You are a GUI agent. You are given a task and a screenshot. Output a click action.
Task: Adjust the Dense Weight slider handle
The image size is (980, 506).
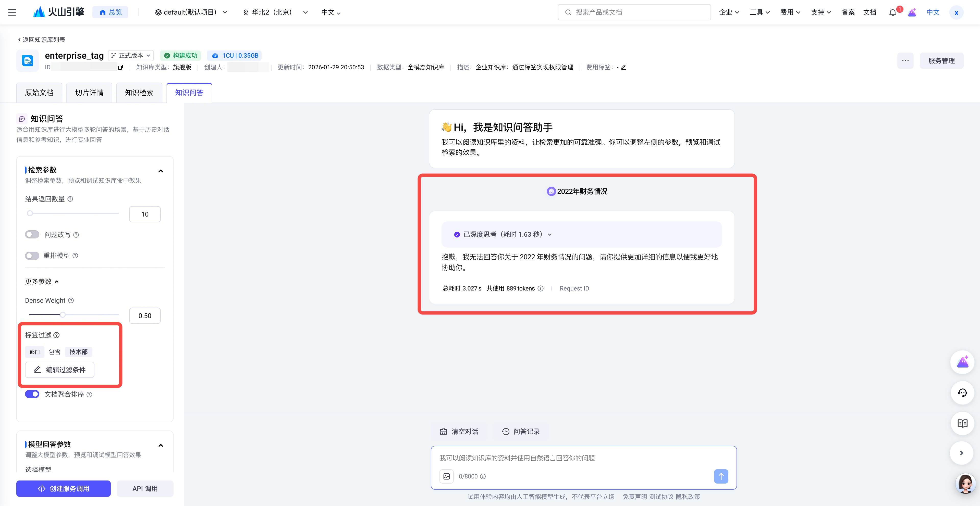[63, 314]
